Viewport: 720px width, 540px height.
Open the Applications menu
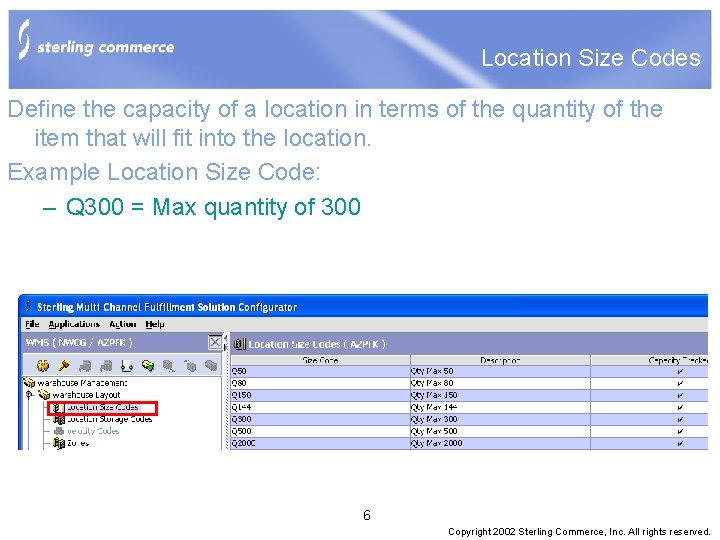click(74, 324)
